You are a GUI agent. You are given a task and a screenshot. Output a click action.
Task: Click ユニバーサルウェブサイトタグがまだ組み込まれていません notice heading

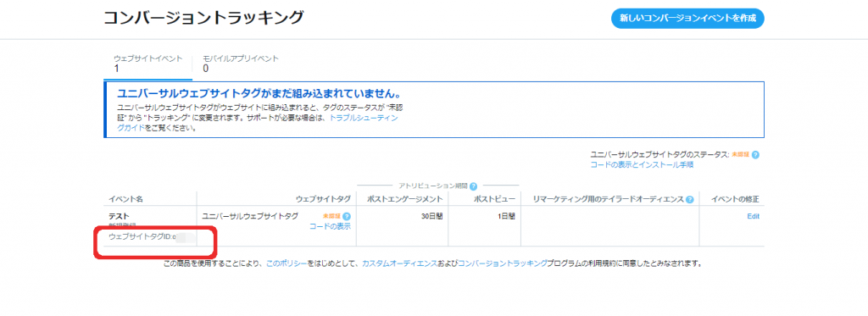coord(259,92)
